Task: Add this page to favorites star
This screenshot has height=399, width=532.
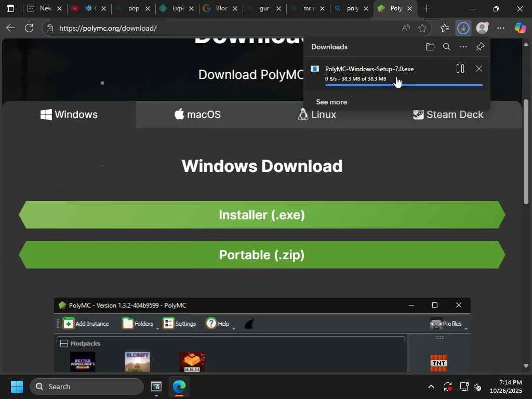Action: [x=422, y=28]
